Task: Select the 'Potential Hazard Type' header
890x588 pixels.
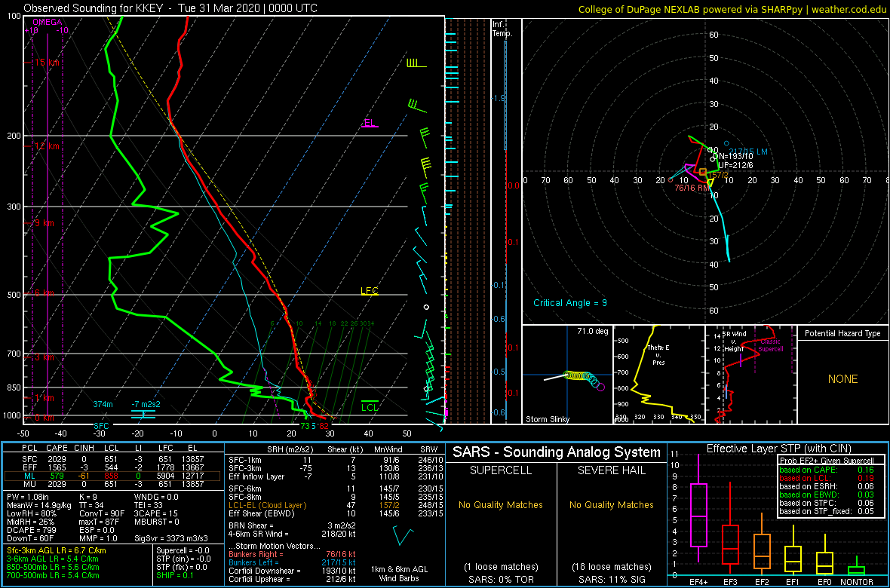Action: [842, 333]
